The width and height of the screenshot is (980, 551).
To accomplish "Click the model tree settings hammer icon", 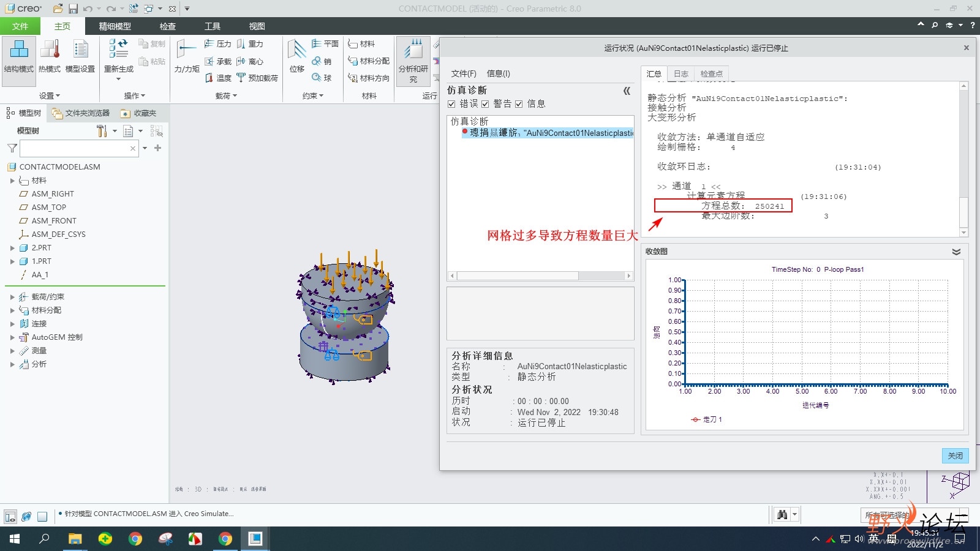I will tap(102, 131).
